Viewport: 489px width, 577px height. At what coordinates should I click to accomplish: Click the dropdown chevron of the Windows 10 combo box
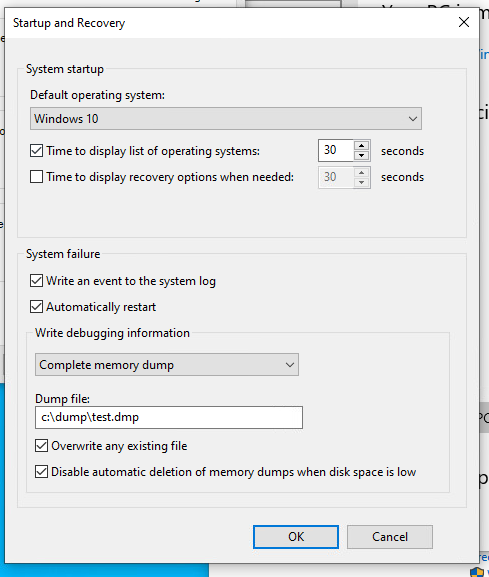pyautogui.click(x=412, y=119)
